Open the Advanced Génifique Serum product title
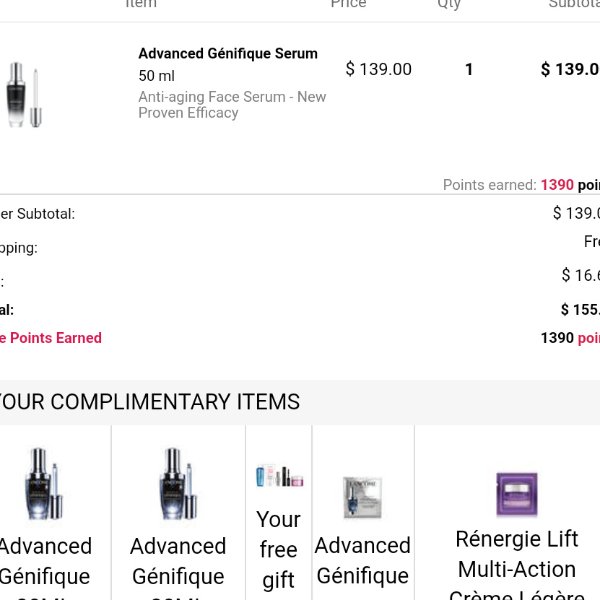Image resolution: width=600 pixels, height=600 pixels. [228, 53]
